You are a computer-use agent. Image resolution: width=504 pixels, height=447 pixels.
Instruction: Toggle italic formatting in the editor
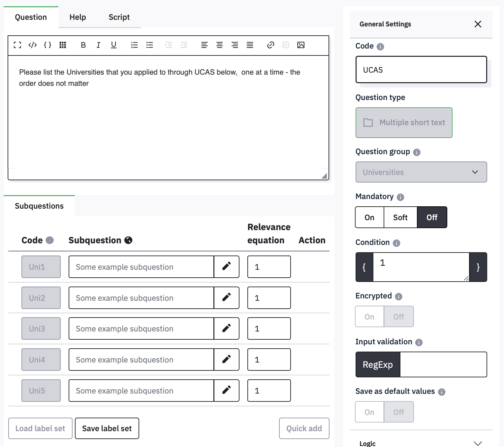pyautogui.click(x=98, y=45)
